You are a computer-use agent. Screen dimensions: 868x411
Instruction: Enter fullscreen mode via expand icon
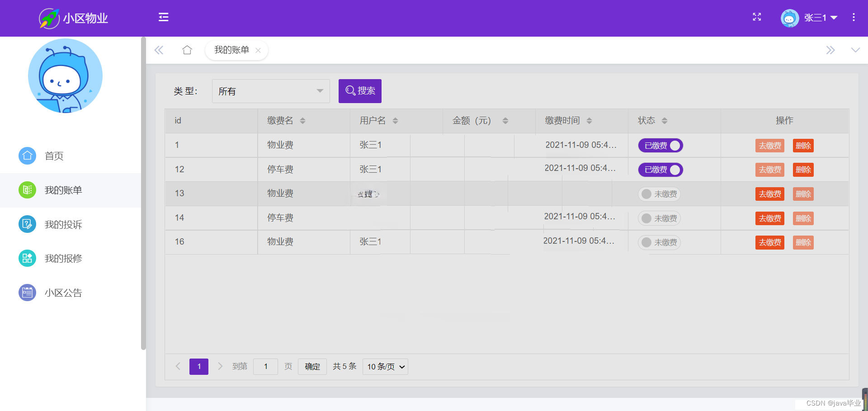(x=757, y=17)
